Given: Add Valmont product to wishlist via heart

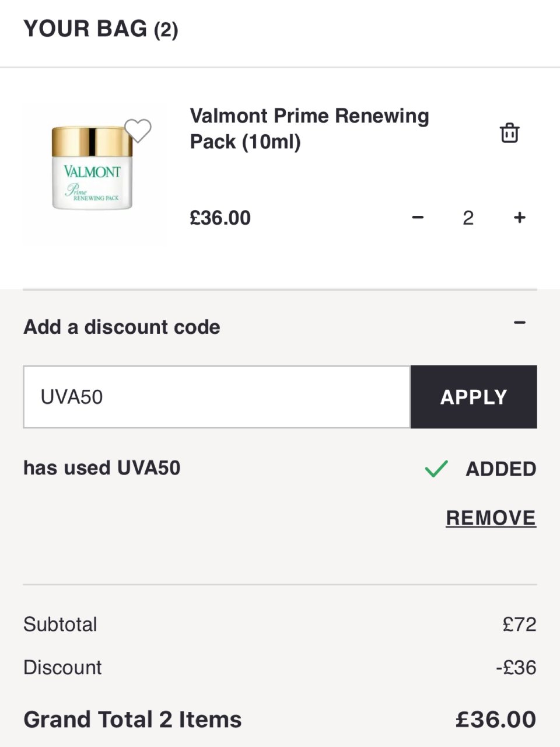Looking at the screenshot, I should coord(138,130).
